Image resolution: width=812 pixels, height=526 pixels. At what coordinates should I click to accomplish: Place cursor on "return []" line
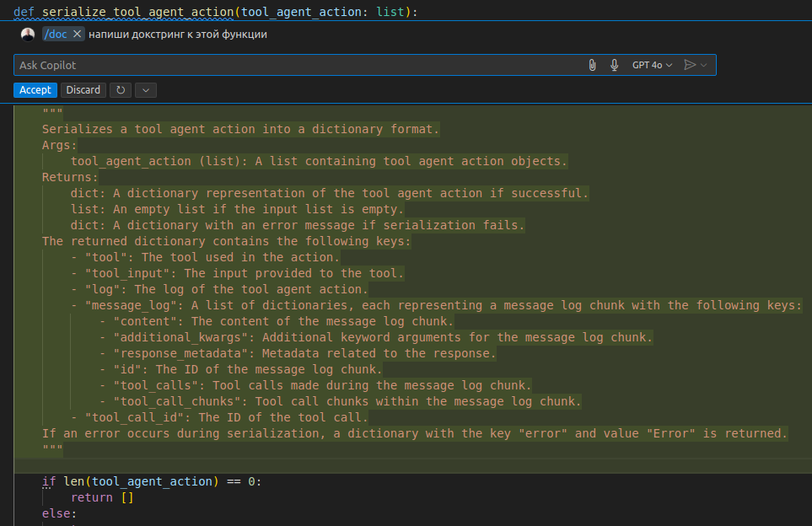tap(102, 497)
